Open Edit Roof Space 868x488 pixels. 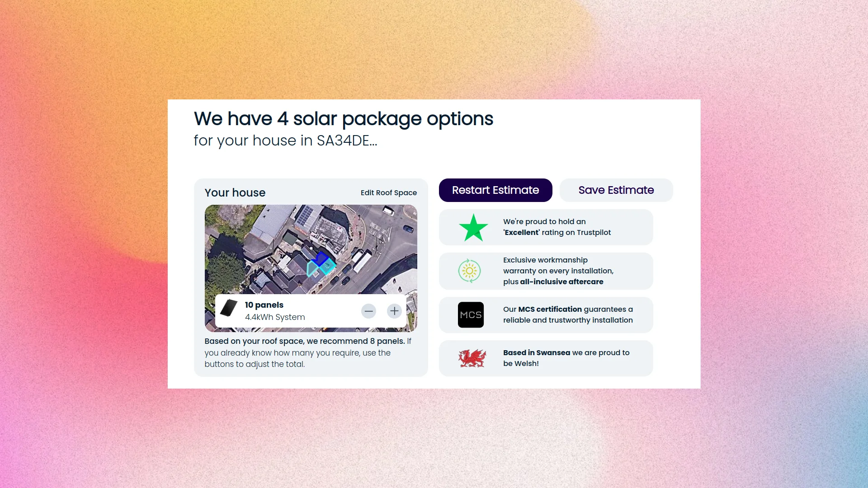tap(388, 192)
